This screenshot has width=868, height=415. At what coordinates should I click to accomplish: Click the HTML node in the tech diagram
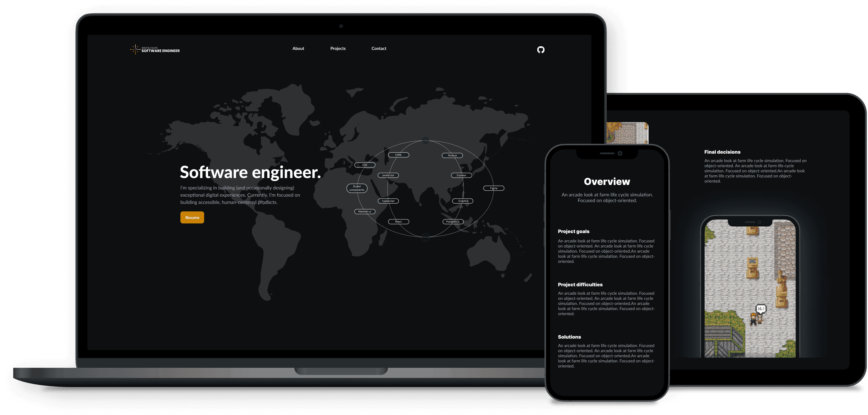[398, 154]
